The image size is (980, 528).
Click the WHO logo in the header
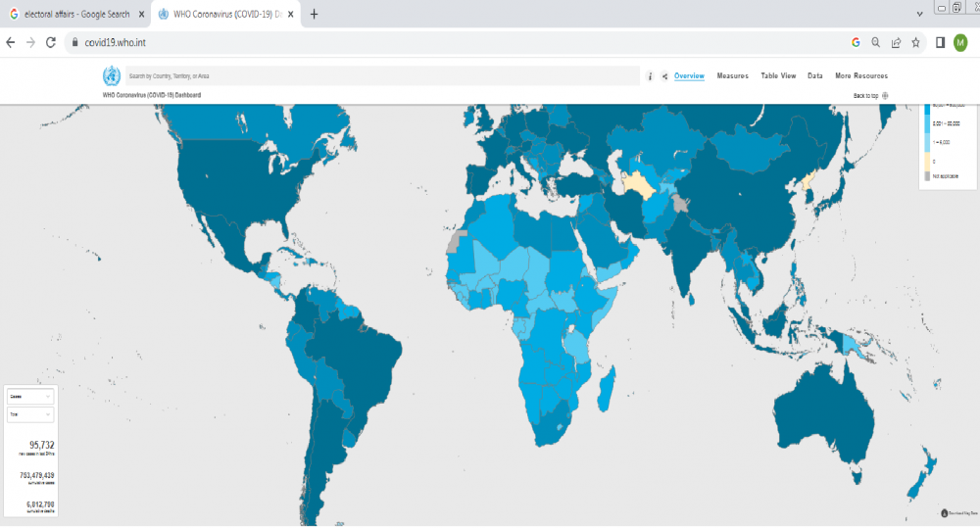click(x=111, y=75)
